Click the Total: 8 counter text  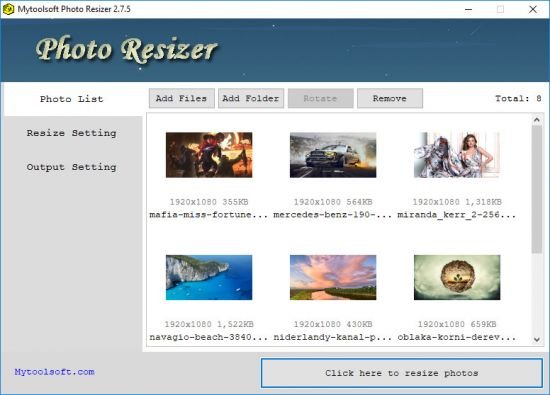point(518,99)
